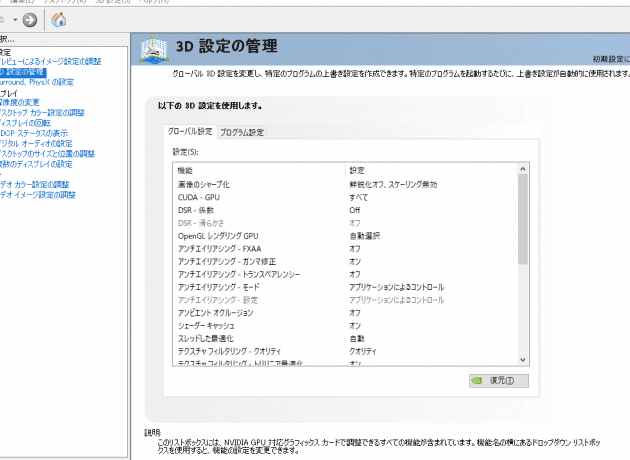
Task: Click the settings list scrollbar thumb
Action: click(522, 219)
